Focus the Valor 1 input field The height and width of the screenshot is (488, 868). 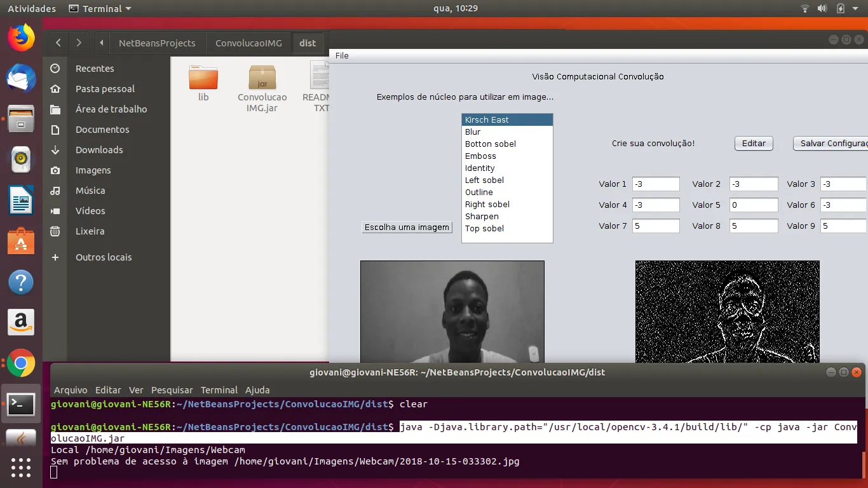tap(656, 184)
